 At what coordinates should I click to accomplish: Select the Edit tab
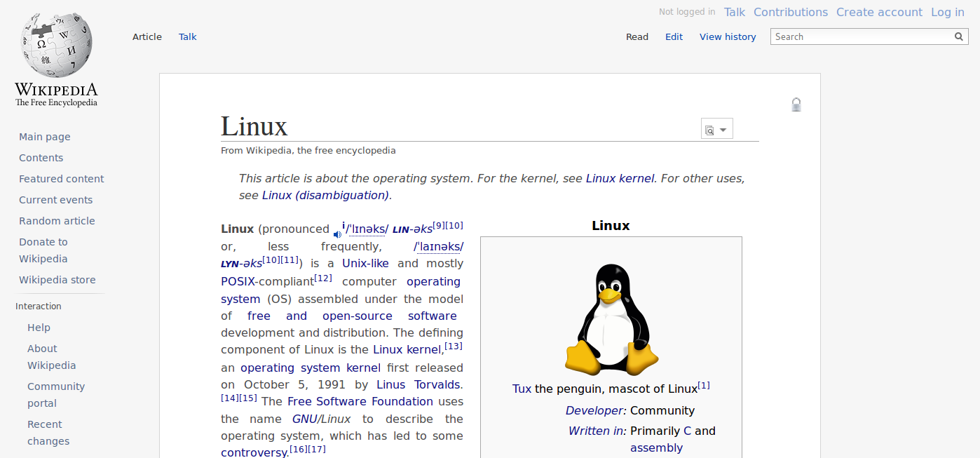[x=674, y=36]
